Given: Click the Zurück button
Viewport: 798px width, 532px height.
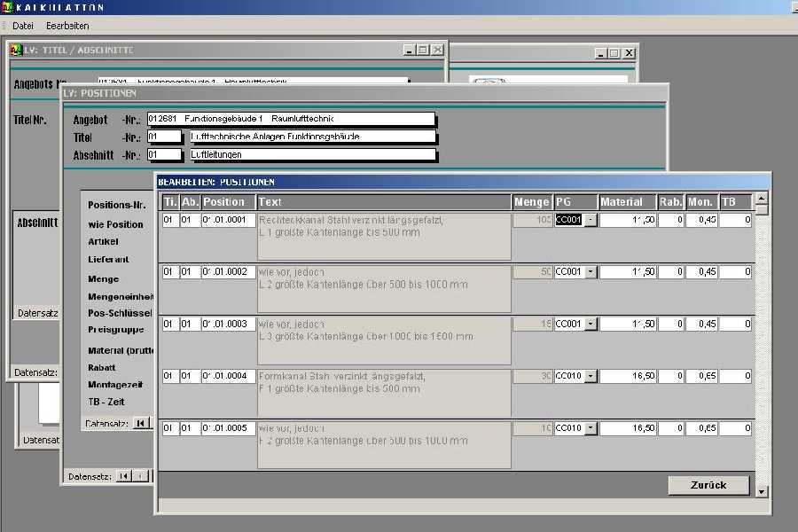Looking at the screenshot, I should 708,485.
